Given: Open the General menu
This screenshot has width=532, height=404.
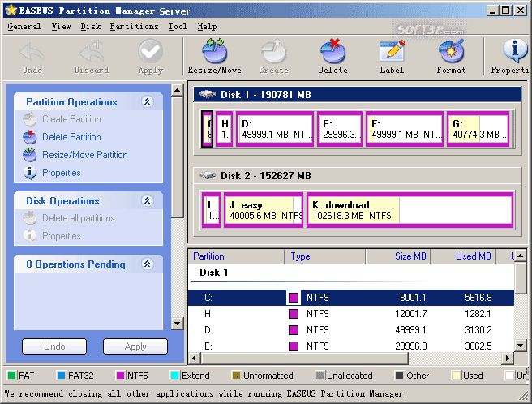Looking at the screenshot, I should [x=24, y=27].
